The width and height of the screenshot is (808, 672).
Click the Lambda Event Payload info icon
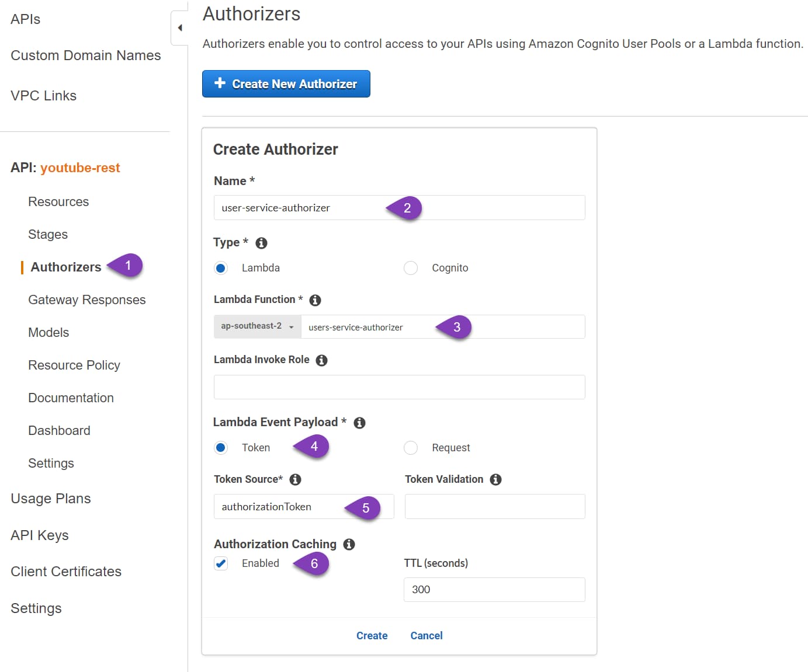point(360,422)
